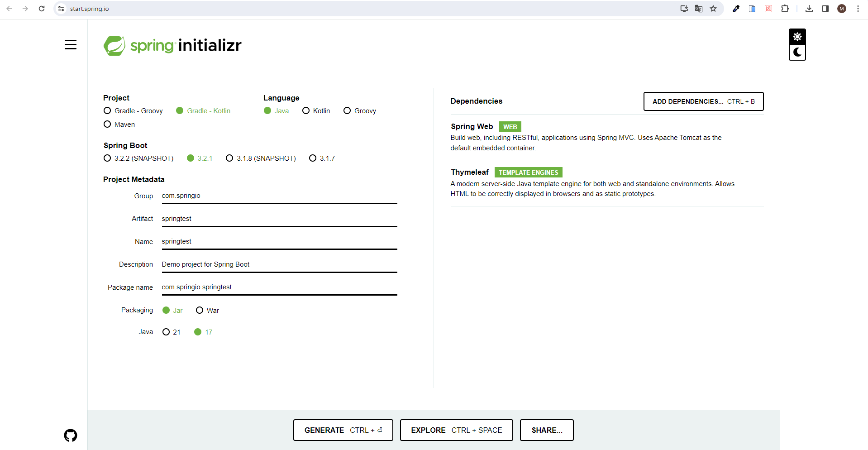Focus the Artifact input field
The image size is (868, 450).
(x=280, y=219)
